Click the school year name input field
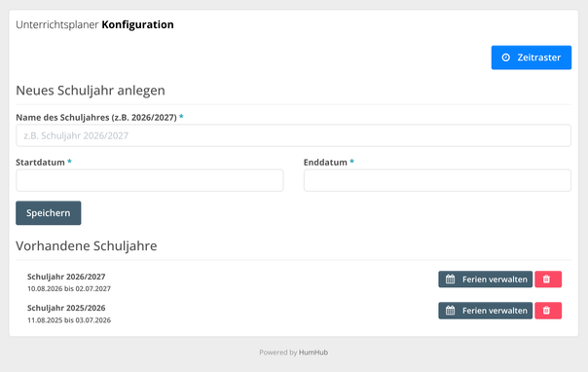The image size is (588, 372). [293, 135]
